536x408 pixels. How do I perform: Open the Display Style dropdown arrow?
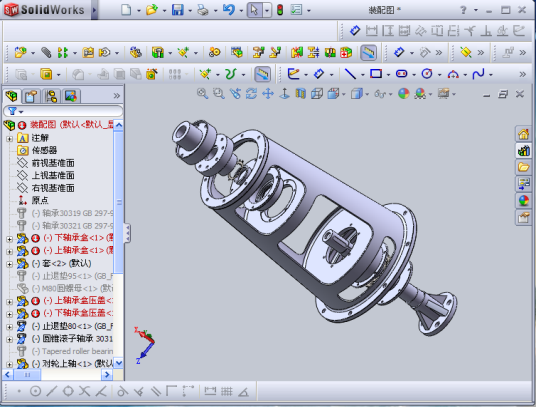pos(367,94)
